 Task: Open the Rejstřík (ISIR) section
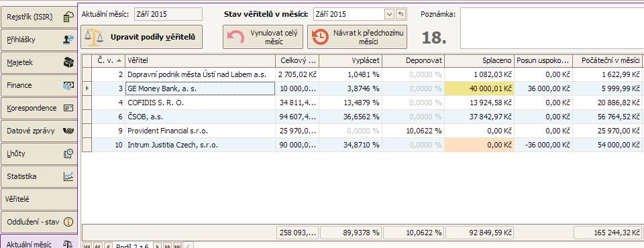(x=39, y=17)
